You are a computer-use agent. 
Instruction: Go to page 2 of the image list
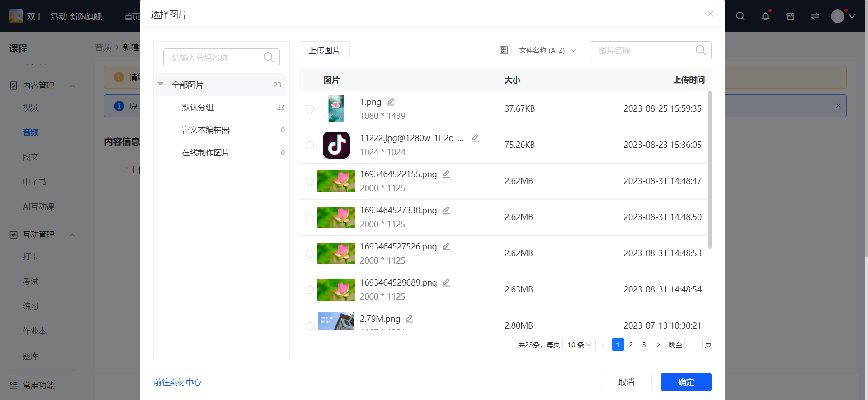click(631, 344)
